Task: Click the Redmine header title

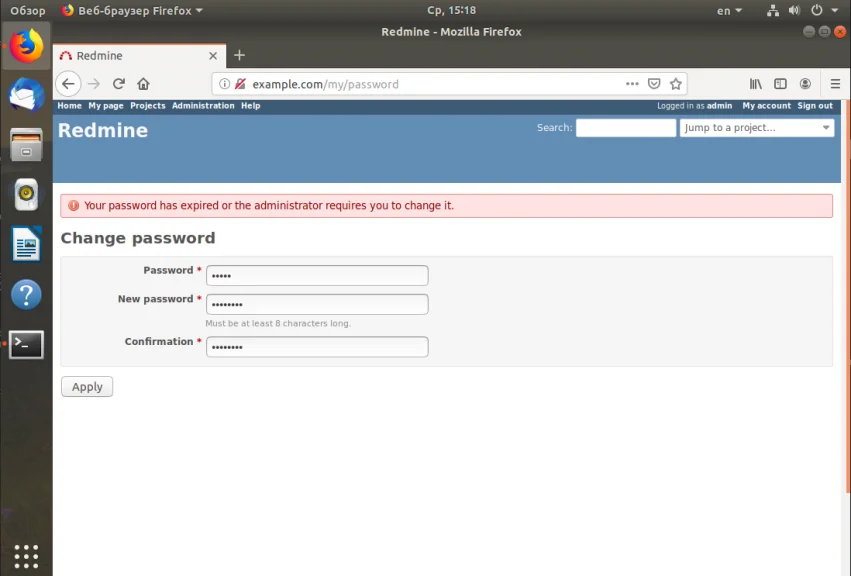Action: tap(103, 130)
